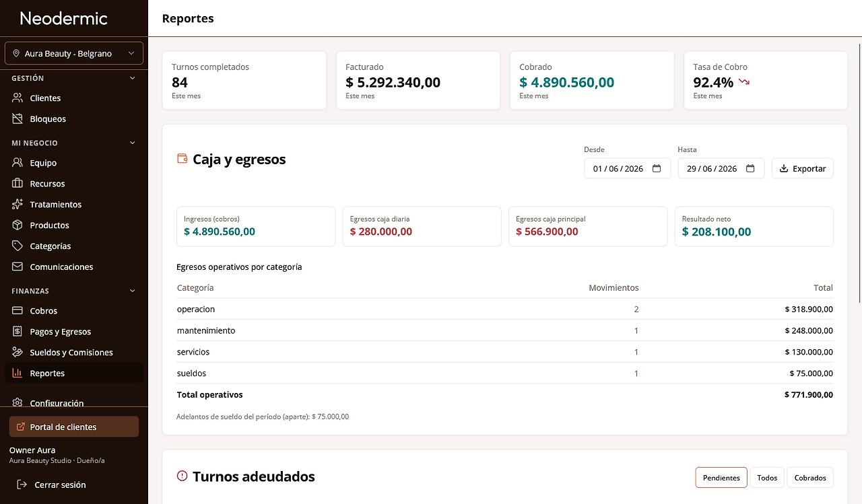Click the Equipo team icon
This screenshot has width=862, height=504.
tap(18, 163)
